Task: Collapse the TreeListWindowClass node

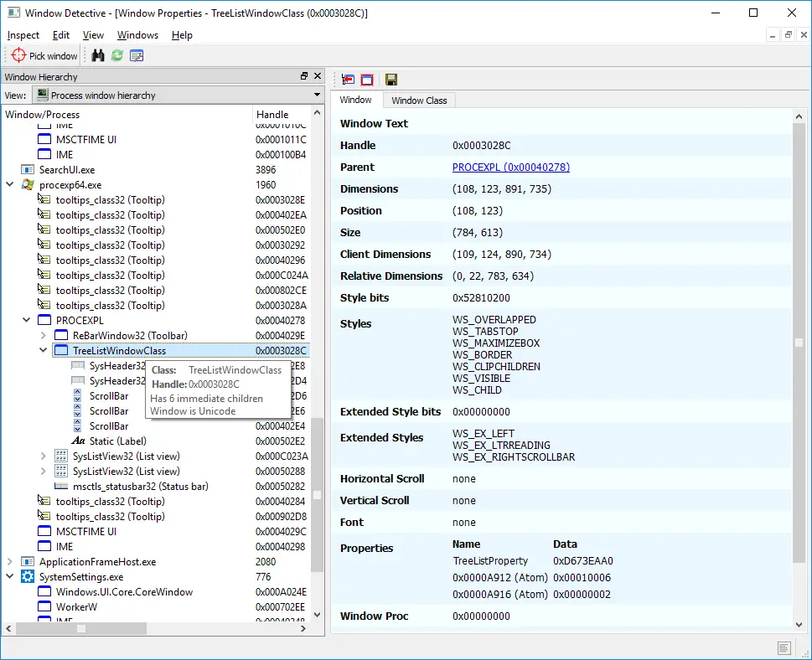Action: [x=44, y=351]
